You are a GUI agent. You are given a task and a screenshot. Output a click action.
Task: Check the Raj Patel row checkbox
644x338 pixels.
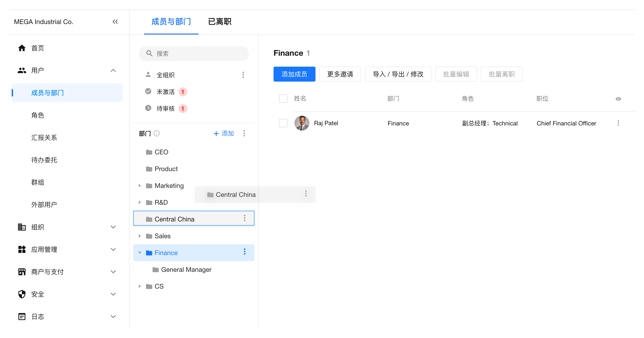coord(283,123)
